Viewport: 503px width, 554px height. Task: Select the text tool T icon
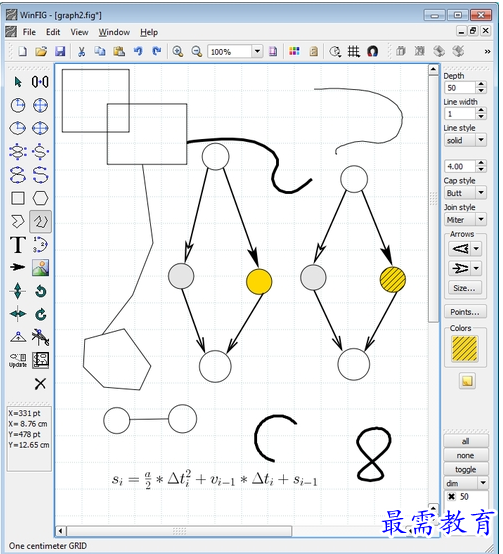pos(18,245)
